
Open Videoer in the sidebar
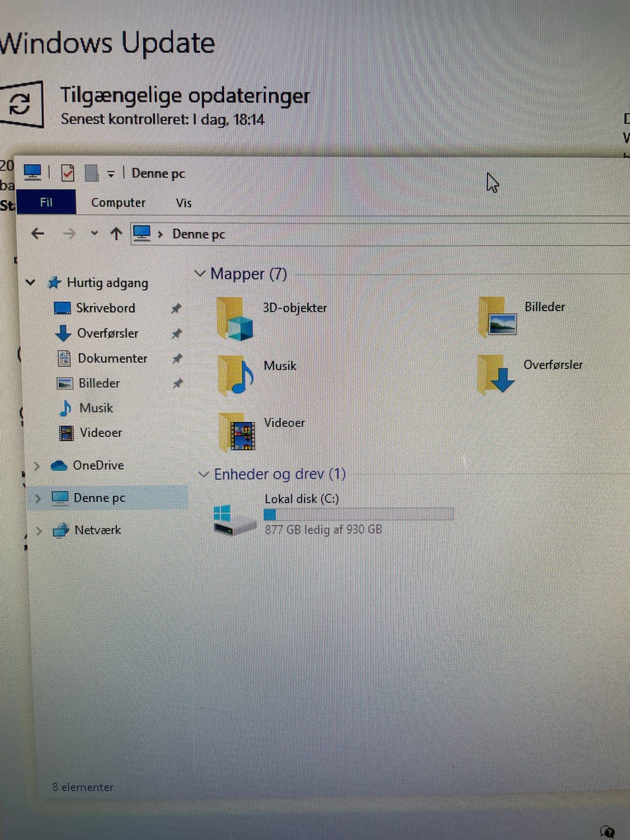tap(101, 432)
